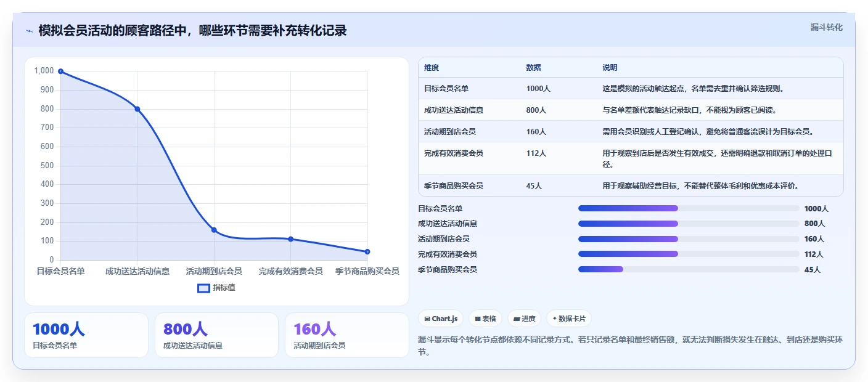
Task: Click the chart point for 完成有效消费会员
Action: [290, 239]
